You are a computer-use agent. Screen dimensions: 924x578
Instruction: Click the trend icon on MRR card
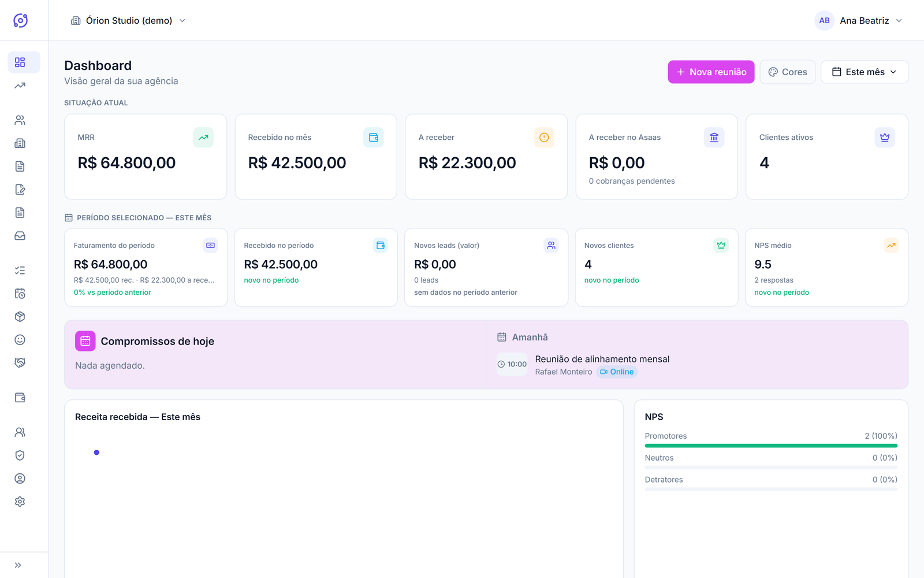(x=203, y=138)
